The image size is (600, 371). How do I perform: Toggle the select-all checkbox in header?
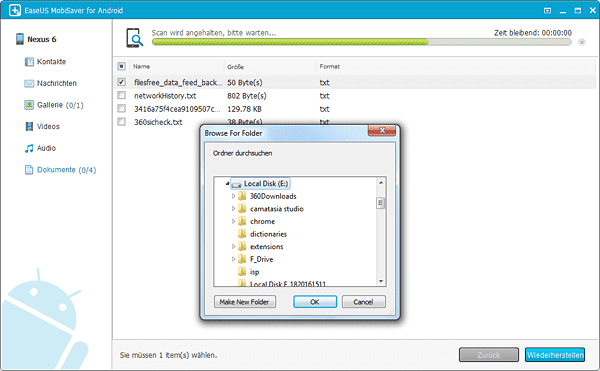click(x=121, y=67)
